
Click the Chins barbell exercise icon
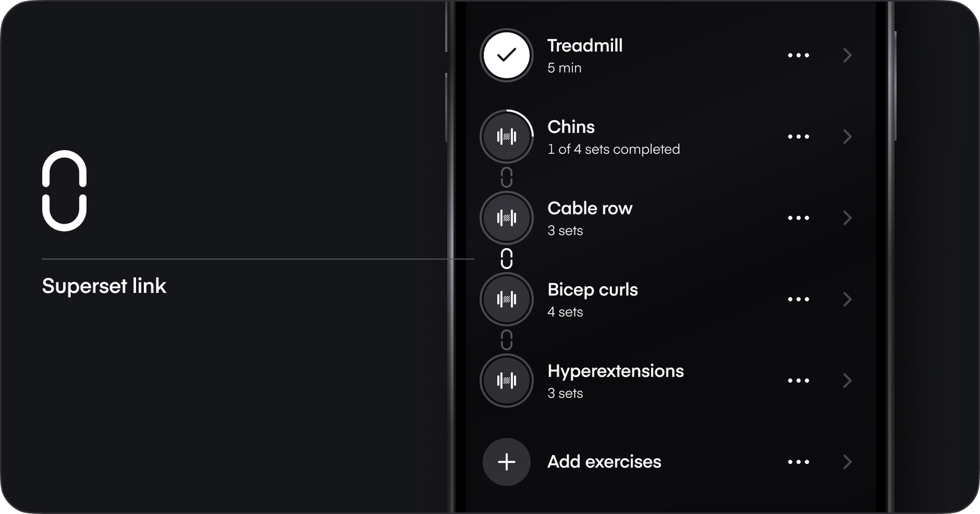pyautogui.click(x=507, y=136)
